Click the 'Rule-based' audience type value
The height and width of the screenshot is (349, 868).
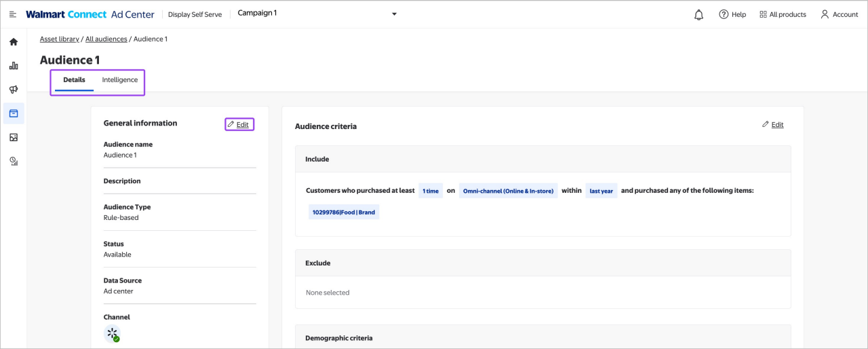point(121,218)
